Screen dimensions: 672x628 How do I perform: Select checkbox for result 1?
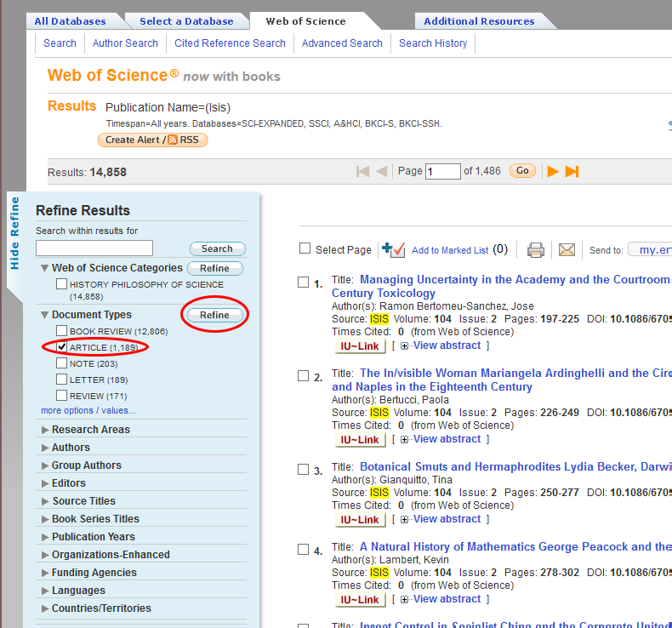coord(303,282)
